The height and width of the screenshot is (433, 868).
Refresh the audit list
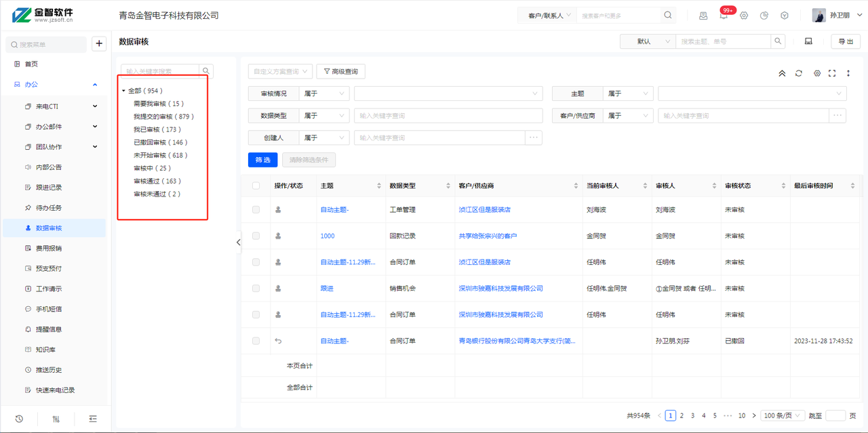point(799,73)
